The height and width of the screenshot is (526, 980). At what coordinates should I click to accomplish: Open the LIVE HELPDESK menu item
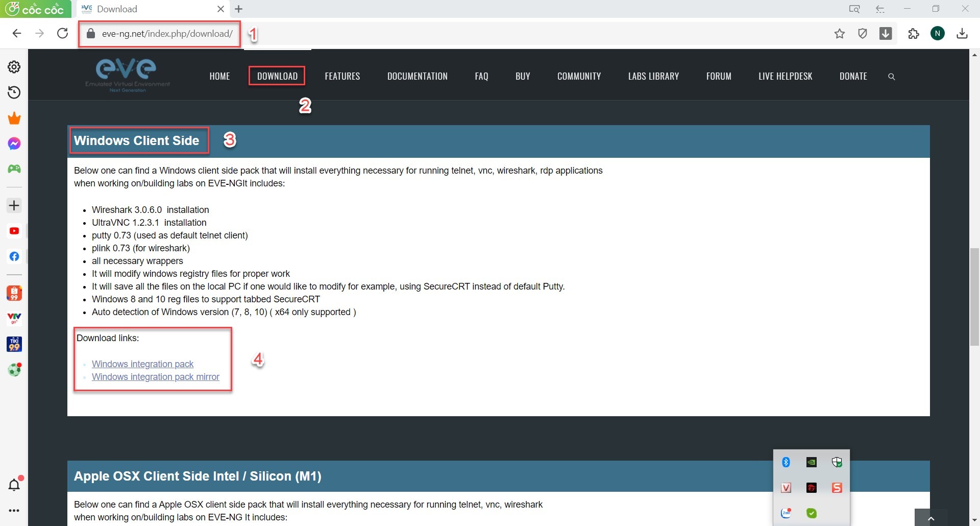click(x=785, y=76)
